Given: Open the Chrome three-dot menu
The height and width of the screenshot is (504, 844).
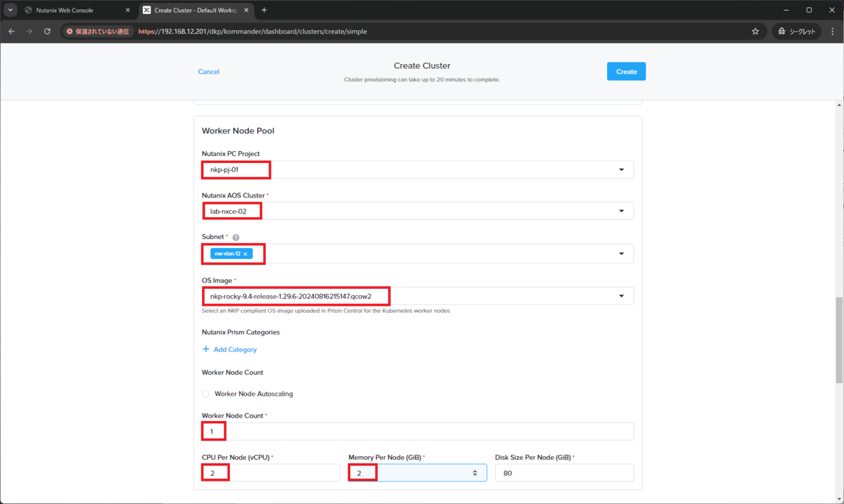Looking at the screenshot, I should [833, 32].
